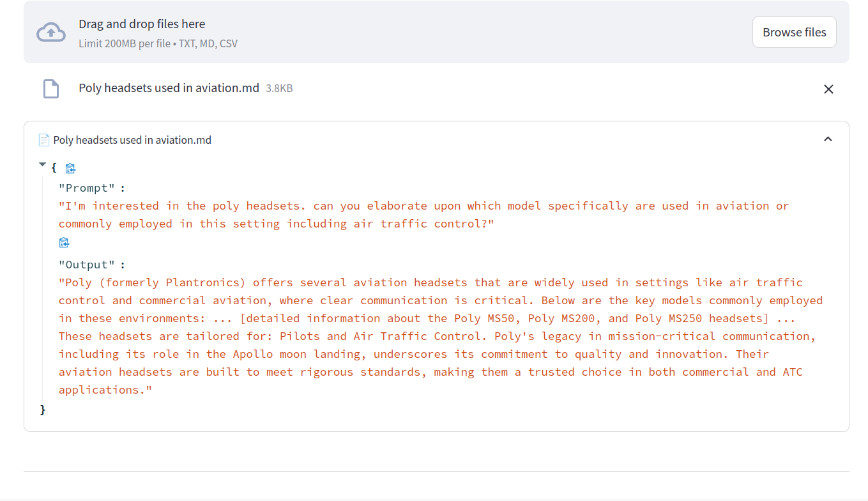Remove uploaded file Poly headsets used in aviation.md
This screenshot has width=868, height=501.
(x=828, y=89)
